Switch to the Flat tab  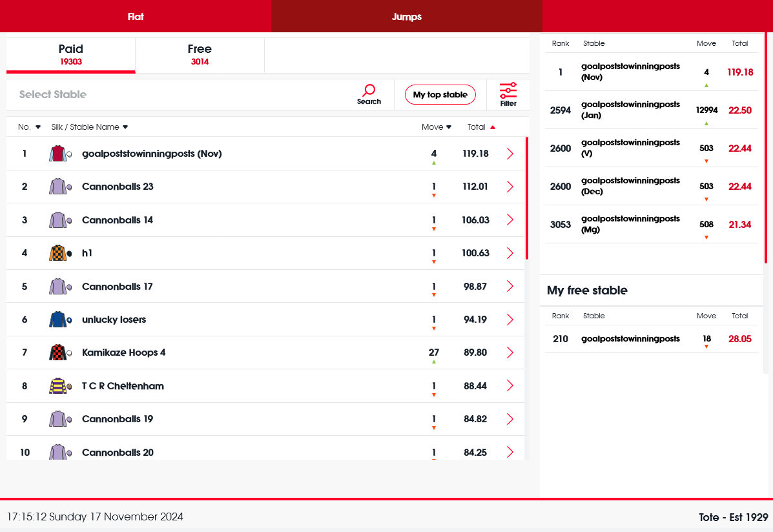(136, 17)
